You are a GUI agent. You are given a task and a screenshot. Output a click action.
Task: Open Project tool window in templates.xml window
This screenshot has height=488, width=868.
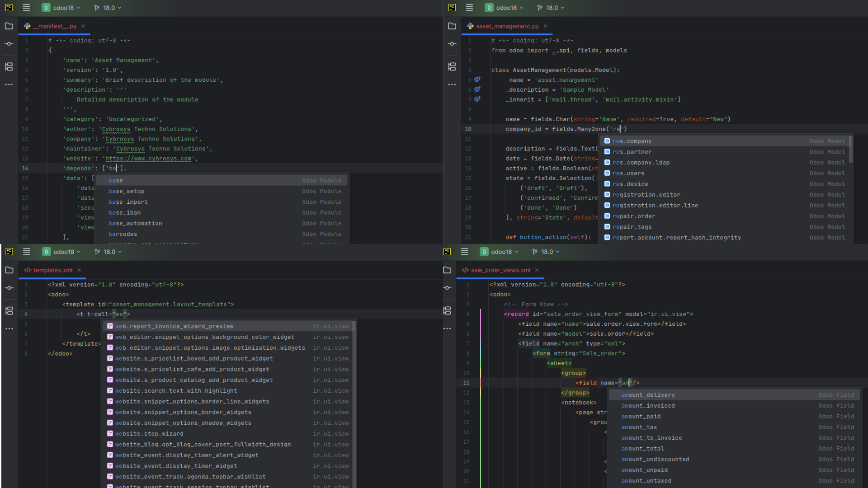[9, 270]
